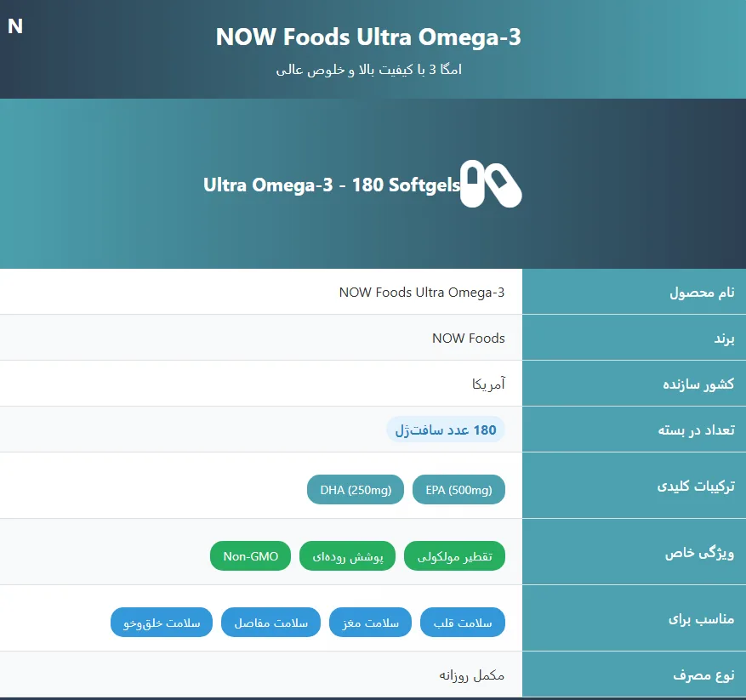Select the EPA (500mg) ingredient badge
The height and width of the screenshot is (700, 746).
[x=458, y=489]
